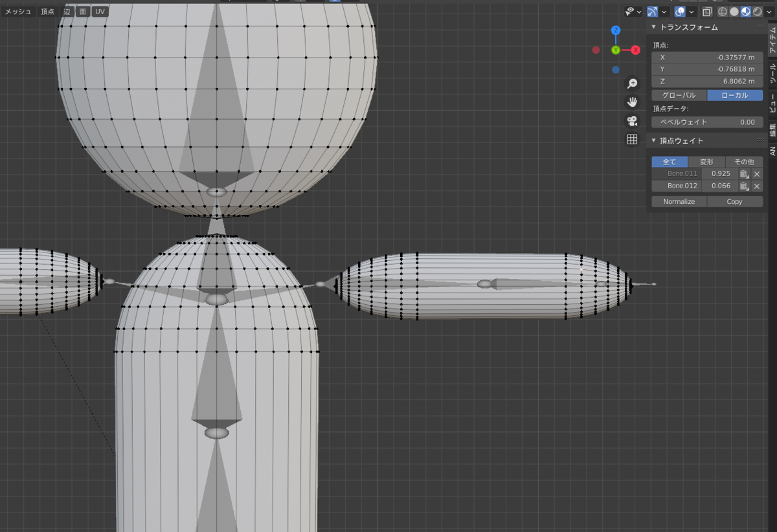Show 全て vertex groups filter

click(670, 162)
